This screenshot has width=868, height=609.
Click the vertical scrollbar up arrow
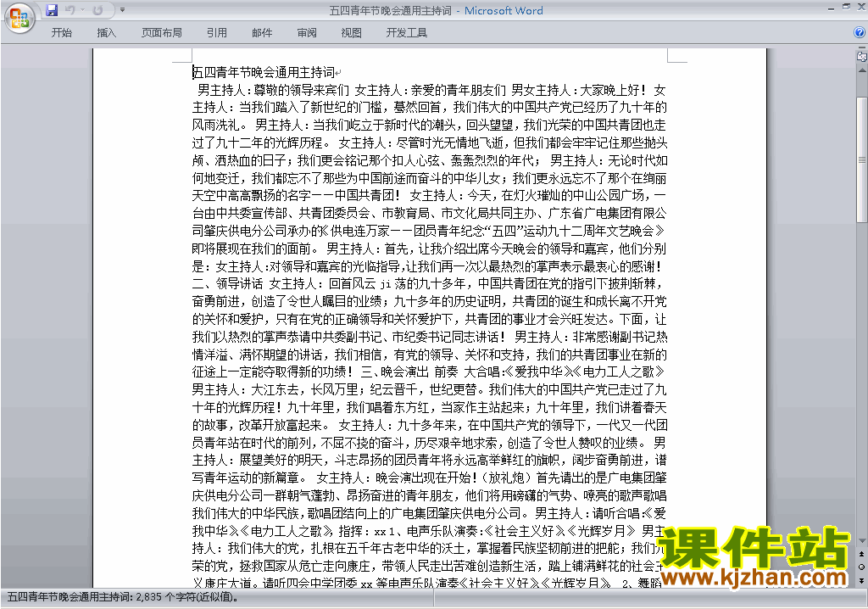[861, 71]
